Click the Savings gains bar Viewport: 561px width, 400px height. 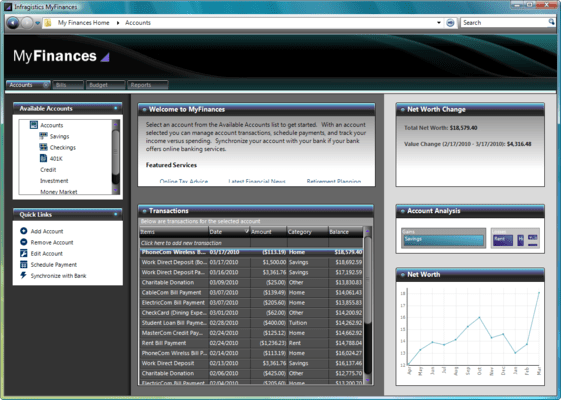click(x=444, y=240)
